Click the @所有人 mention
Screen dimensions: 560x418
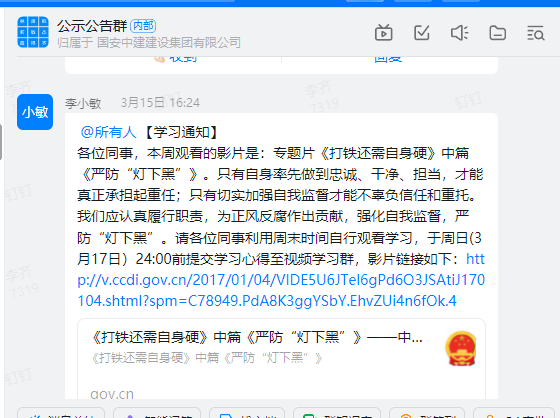109,132
